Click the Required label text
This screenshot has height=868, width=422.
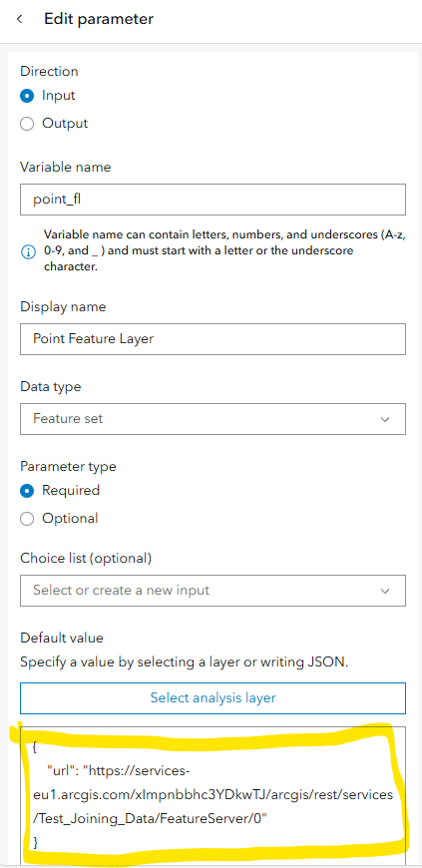[x=70, y=491]
